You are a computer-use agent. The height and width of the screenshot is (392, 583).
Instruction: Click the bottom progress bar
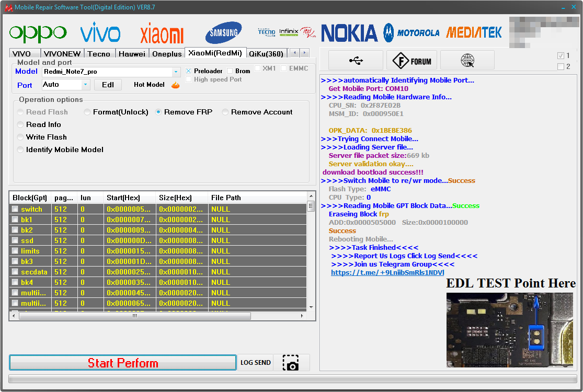pos(293,378)
